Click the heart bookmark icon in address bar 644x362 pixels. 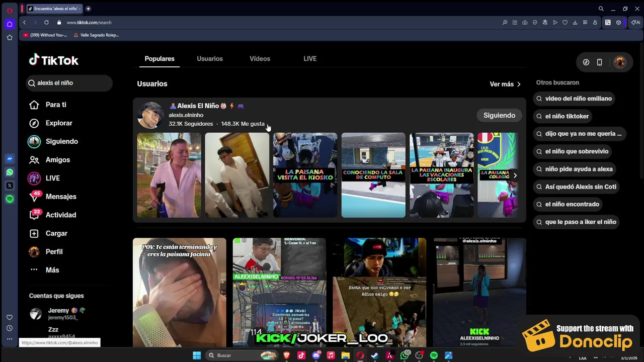565,22
